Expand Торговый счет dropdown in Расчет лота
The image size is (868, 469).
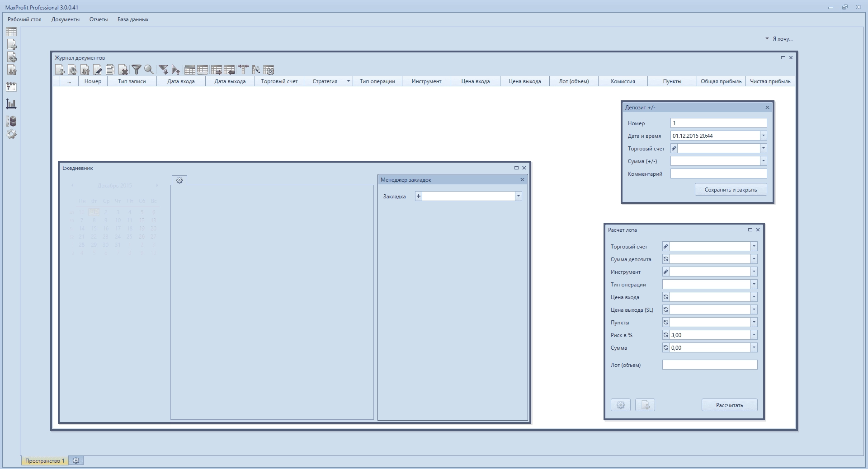pyautogui.click(x=754, y=246)
